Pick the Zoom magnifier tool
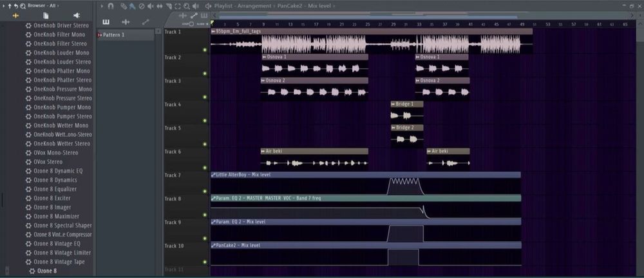The height and width of the screenshot is (278, 644). 187,6
